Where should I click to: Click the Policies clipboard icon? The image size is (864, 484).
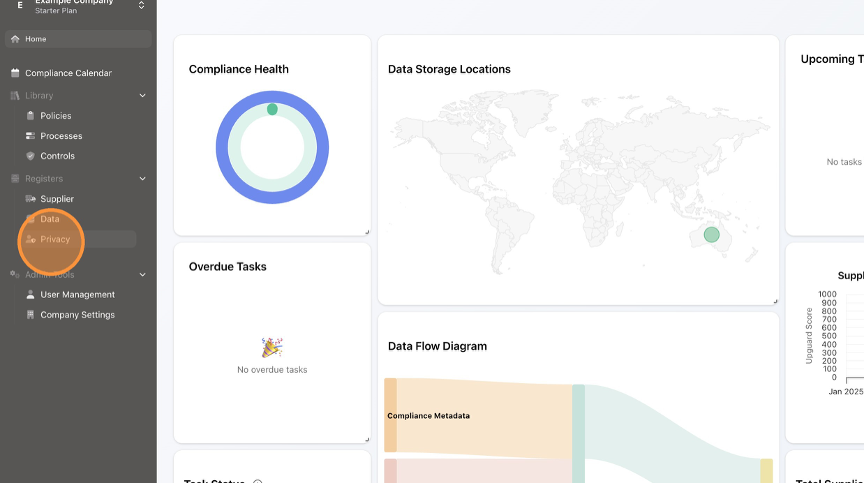coord(30,116)
